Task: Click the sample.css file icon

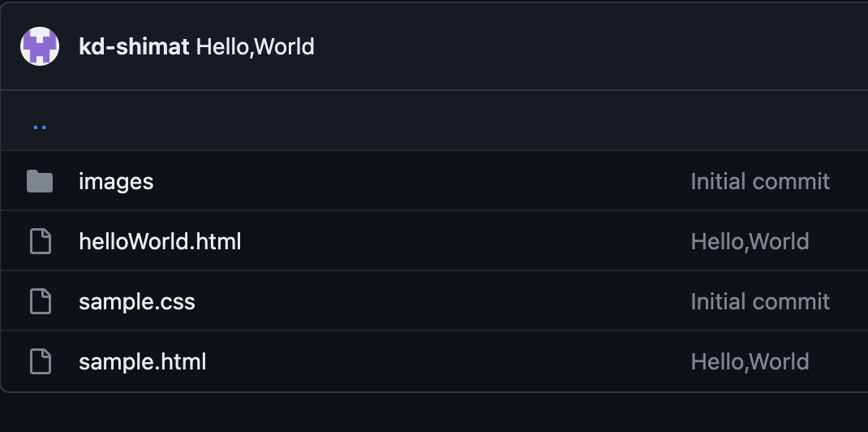Action: pos(40,301)
